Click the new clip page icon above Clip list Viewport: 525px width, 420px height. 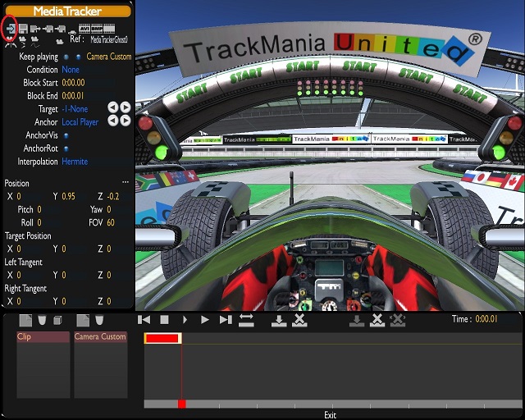click(x=25, y=321)
